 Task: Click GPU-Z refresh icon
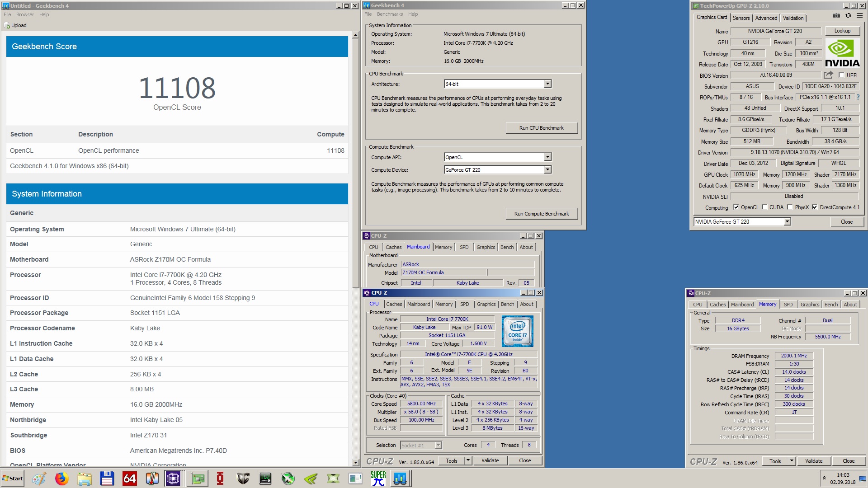pos(848,16)
